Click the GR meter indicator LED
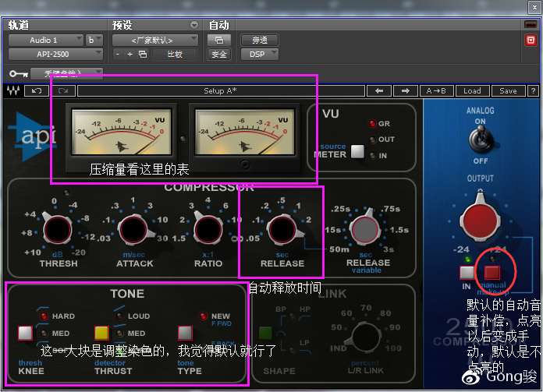This screenshot has width=543, height=392. (x=373, y=123)
